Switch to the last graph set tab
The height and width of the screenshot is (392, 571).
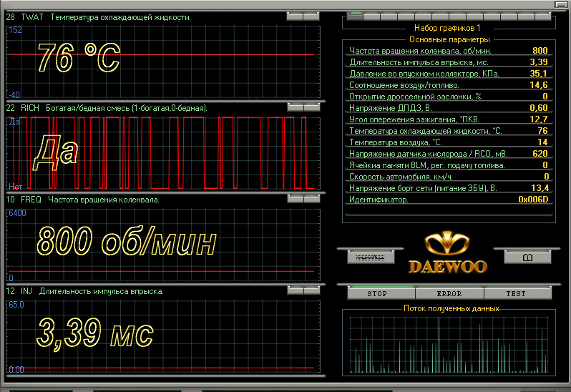coord(542,16)
